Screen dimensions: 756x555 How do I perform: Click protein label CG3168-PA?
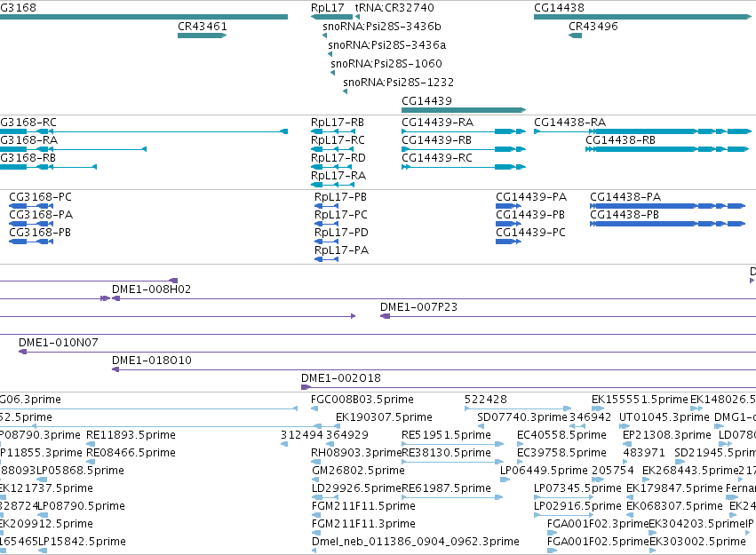[x=41, y=215]
